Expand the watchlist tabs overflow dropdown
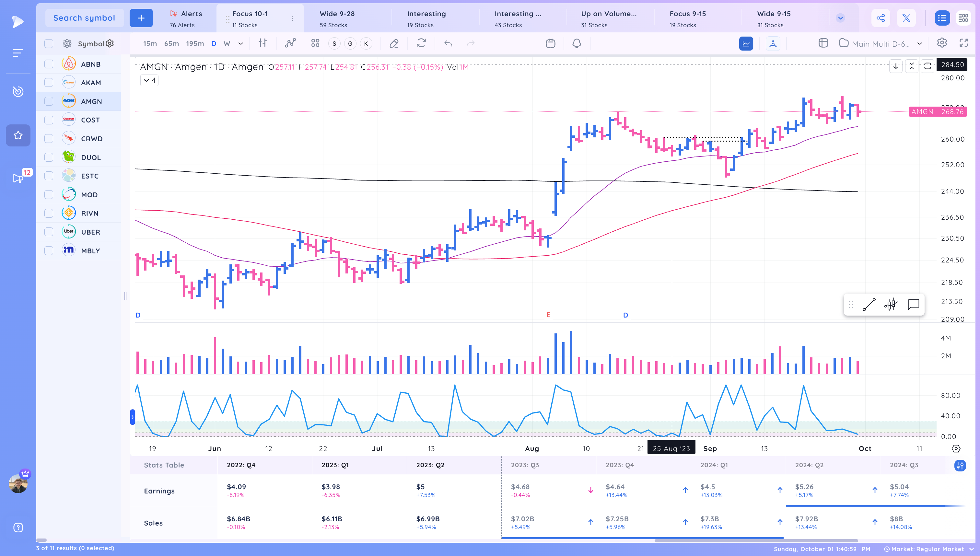Image resolution: width=980 pixels, height=556 pixels. tap(840, 18)
